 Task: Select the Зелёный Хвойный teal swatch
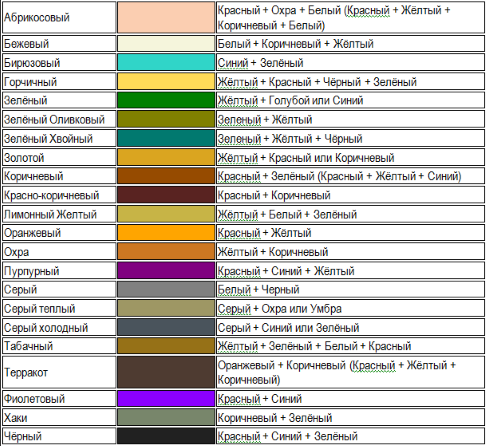(x=166, y=138)
